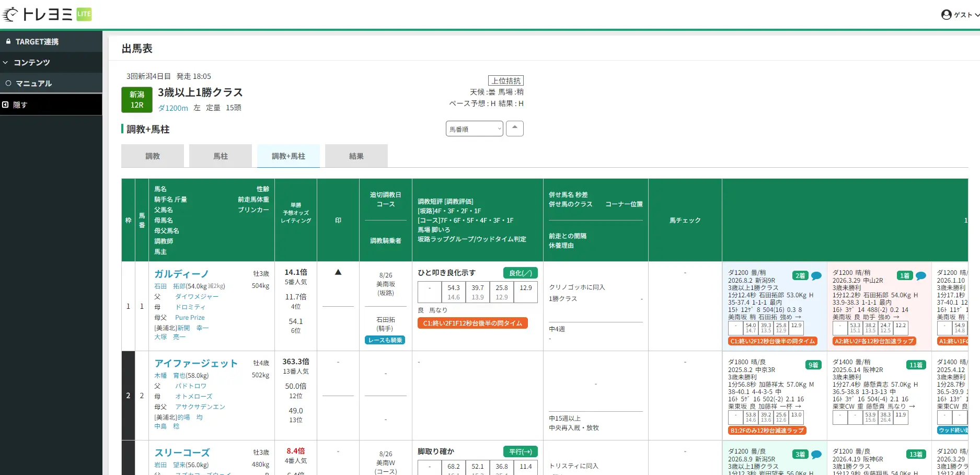
Task: Click the 上位拮抗 label box
Action: point(506,80)
